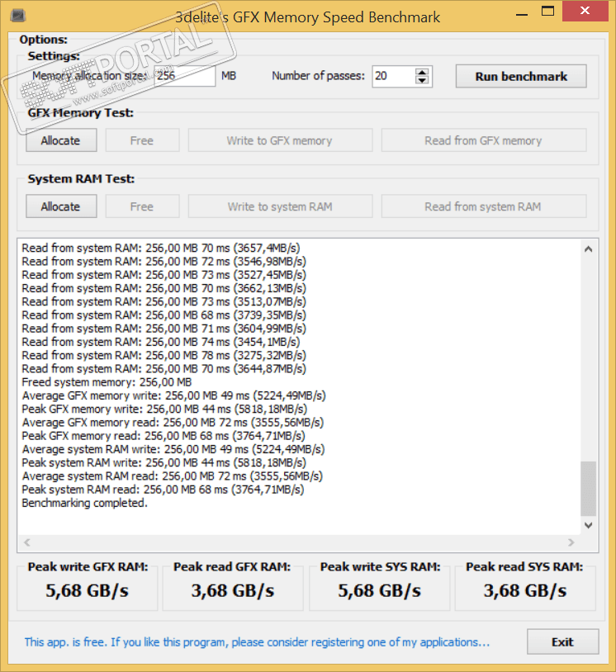Select the 'Freed system memory: 256,00 MB' line

click(107, 382)
